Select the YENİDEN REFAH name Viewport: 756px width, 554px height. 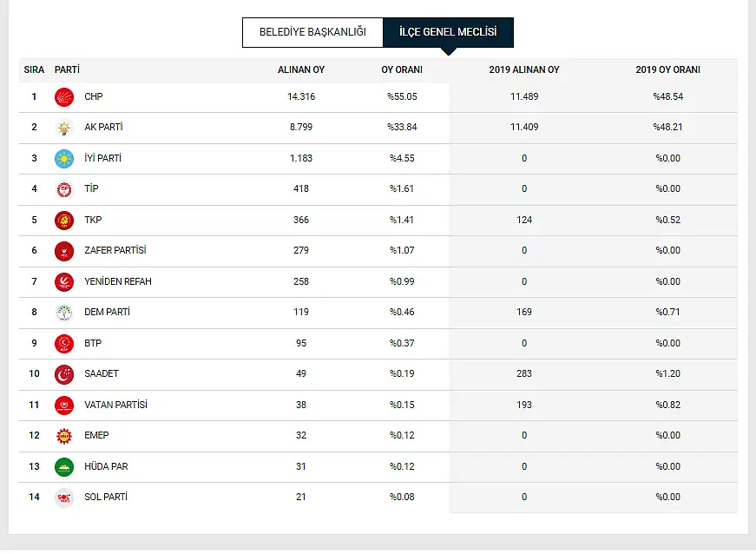[x=118, y=281]
